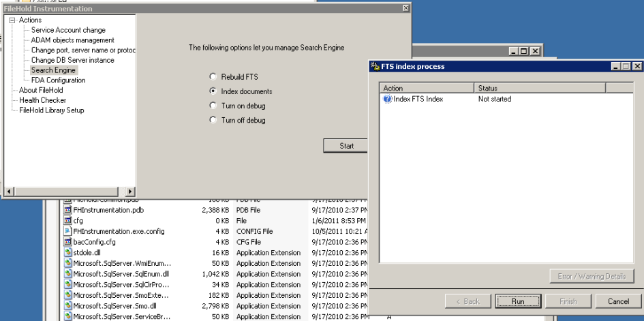Image resolution: width=644 pixels, height=321 pixels.
Task: Collapse the Actions tree node
Action: pos(12,20)
